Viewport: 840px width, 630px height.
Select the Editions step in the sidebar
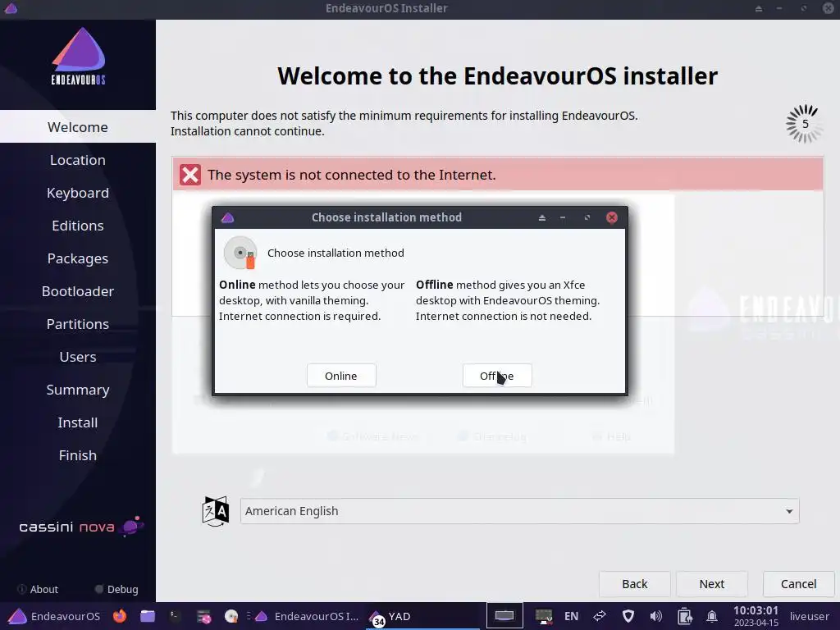point(78,226)
